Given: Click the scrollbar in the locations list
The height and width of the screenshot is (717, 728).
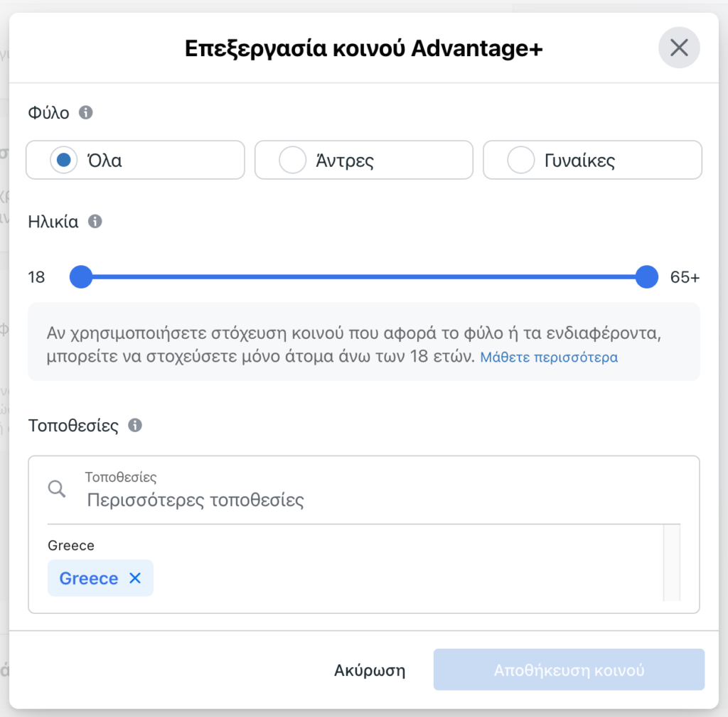Looking at the screenshot, I should point(672,563).
